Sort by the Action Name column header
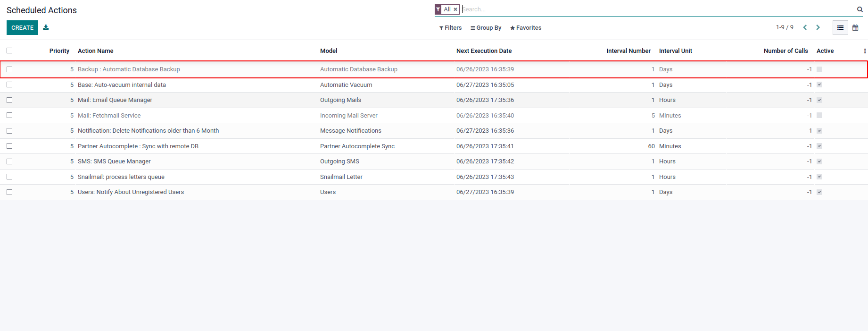Image resolution: width=868 pixels, height=331 pixels. click(x=95, y=51)
